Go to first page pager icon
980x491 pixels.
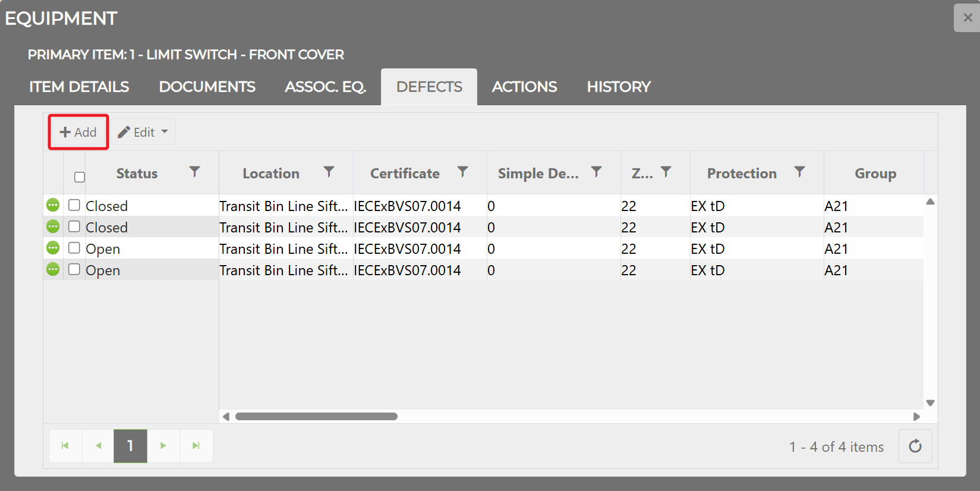pos(65,446)
